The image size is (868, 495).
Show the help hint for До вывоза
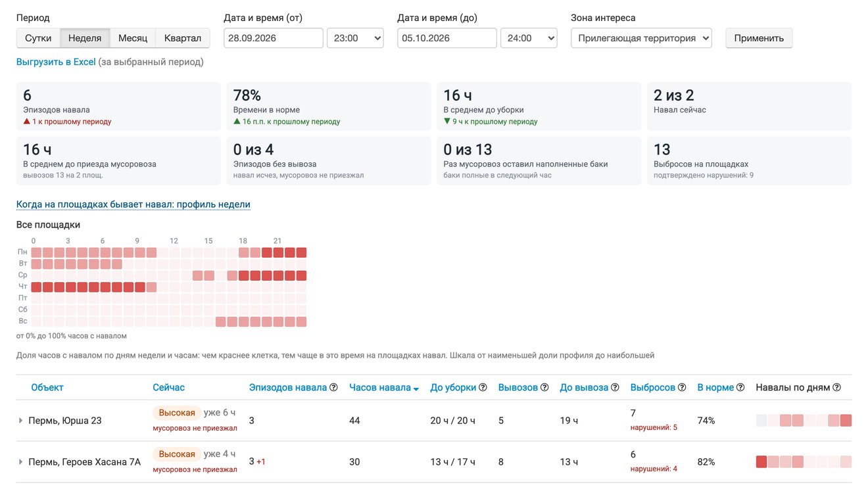point(615,388)
